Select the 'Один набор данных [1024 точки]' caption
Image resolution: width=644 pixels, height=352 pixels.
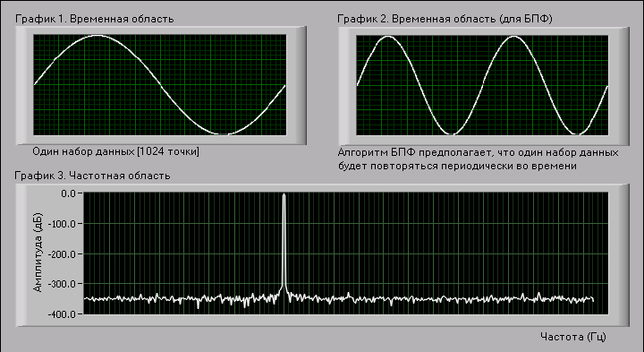tap(115, 151)
